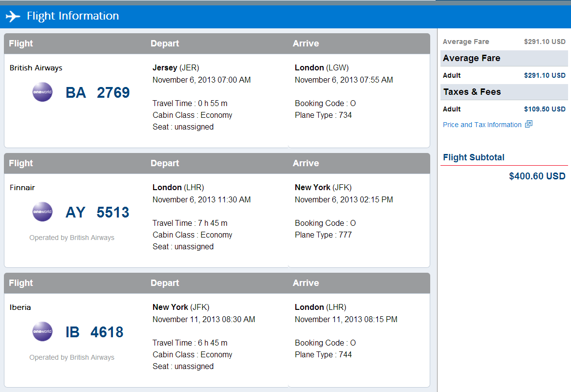Click the oneworld logo beside BA 2769
The width and height of the screenshot is (571, 392).
[43, 92]
